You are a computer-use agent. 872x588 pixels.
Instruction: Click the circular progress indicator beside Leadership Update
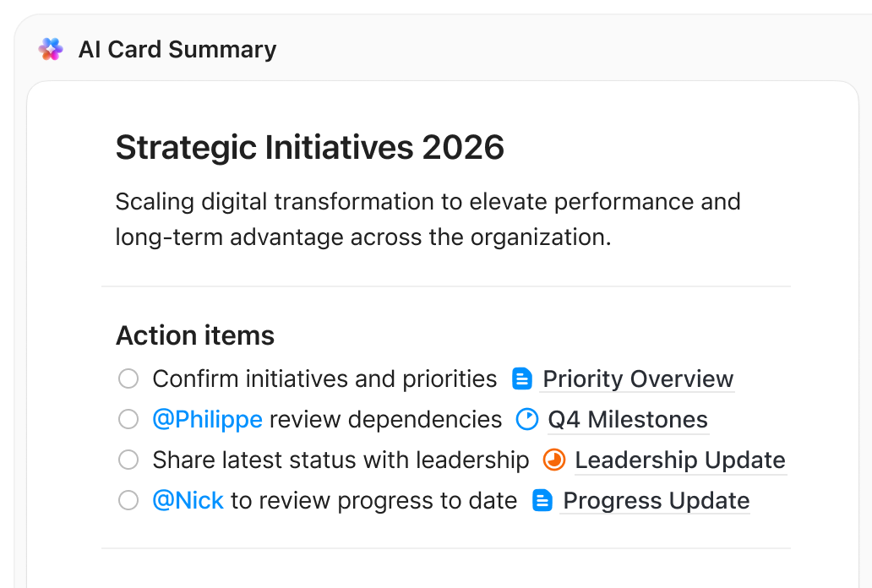tap(553, 460)
